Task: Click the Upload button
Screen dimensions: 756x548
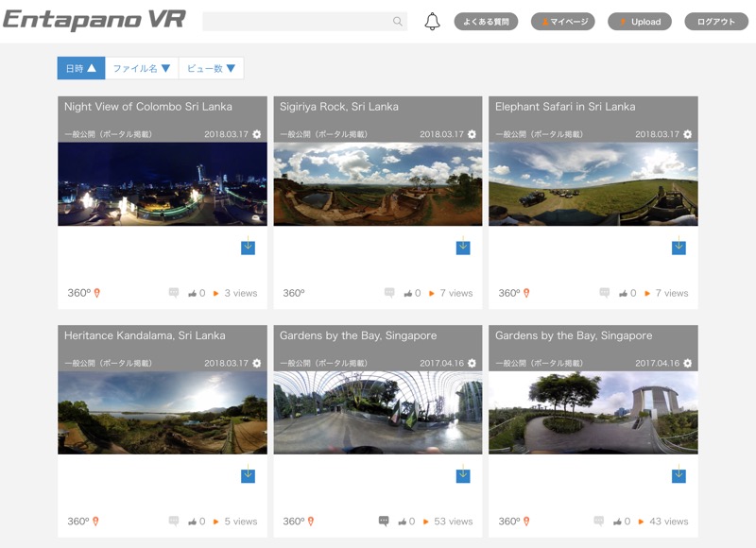Action: coord(640,19)
